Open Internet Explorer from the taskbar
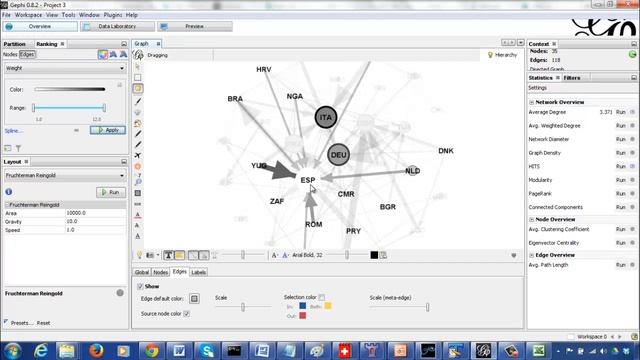The image size is (640, 360). (x=41, y=351)
